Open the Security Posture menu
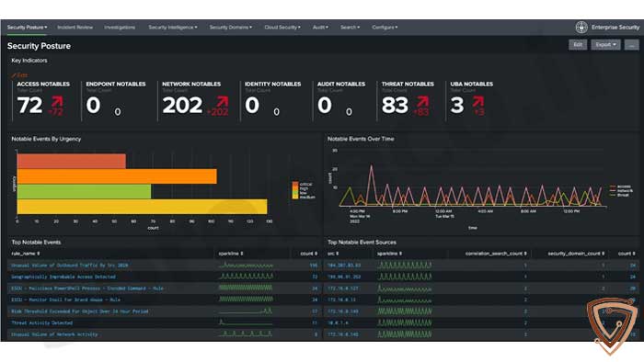The image size is (644, 362). pos(27,27)
